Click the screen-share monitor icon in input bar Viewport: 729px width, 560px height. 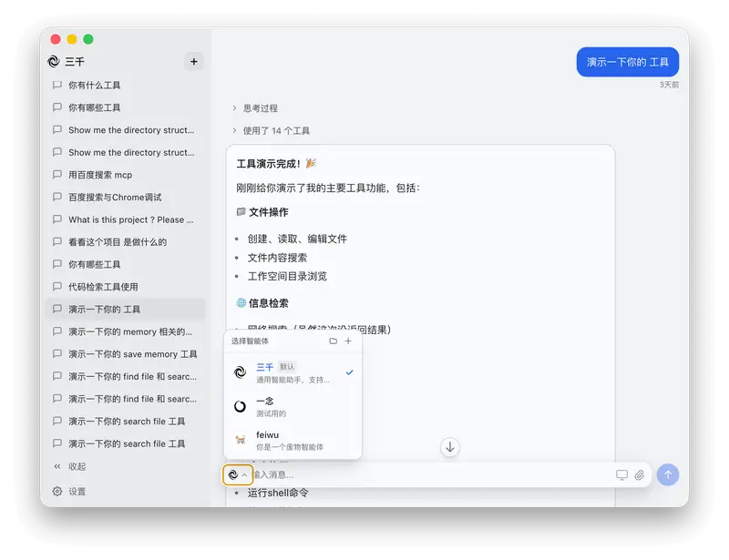click(621, 474)
